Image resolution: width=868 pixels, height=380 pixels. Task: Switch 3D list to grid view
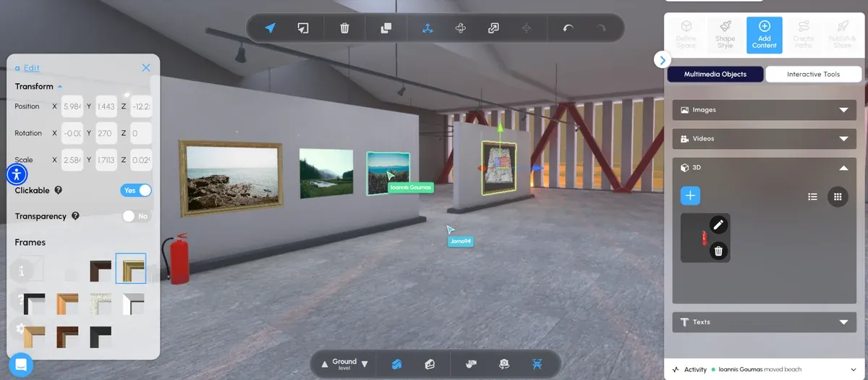[838, 196]
